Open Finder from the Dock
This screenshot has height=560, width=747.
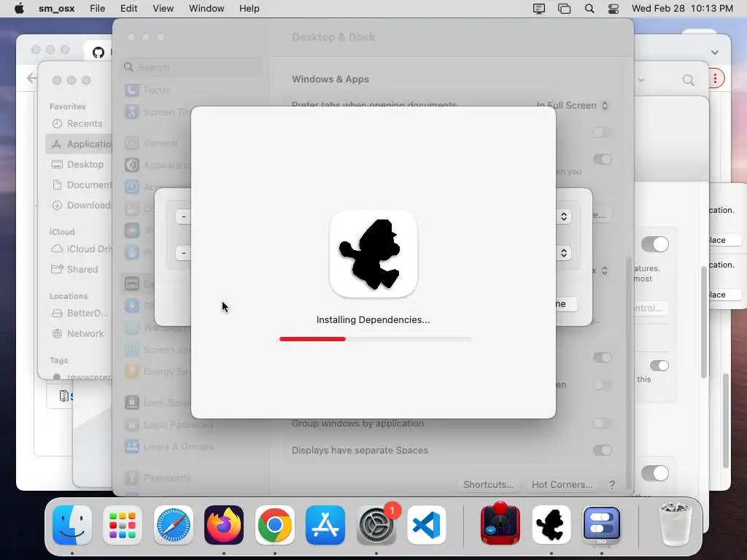pos(72,525)
